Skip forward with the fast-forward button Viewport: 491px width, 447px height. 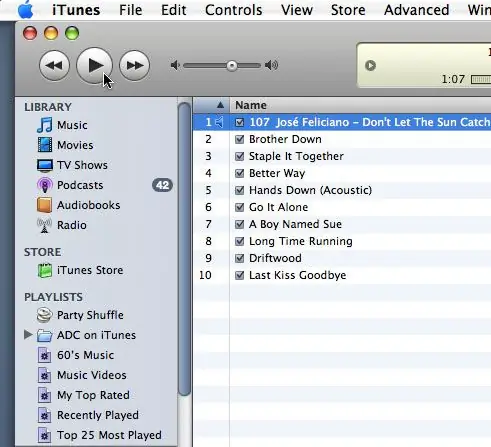(134, 65)
